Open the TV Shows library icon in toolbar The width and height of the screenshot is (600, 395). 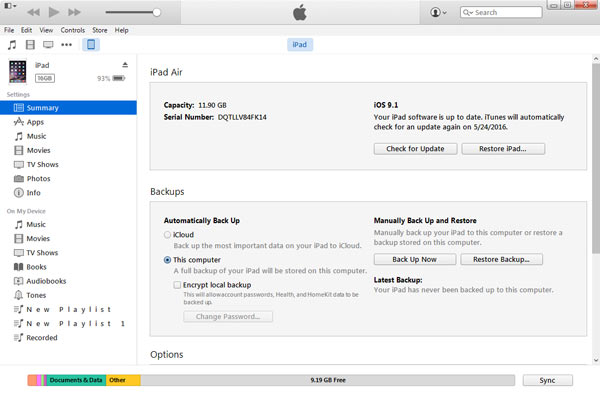(x=48, y=45)
